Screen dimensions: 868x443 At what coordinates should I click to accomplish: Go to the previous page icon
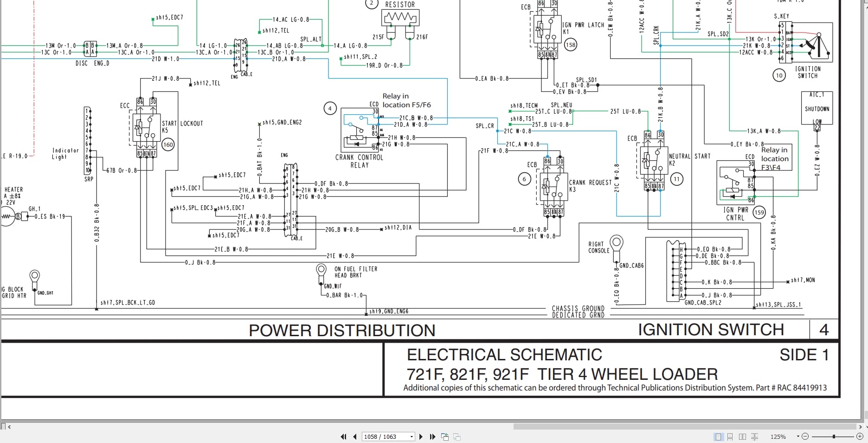coord(355,436)
